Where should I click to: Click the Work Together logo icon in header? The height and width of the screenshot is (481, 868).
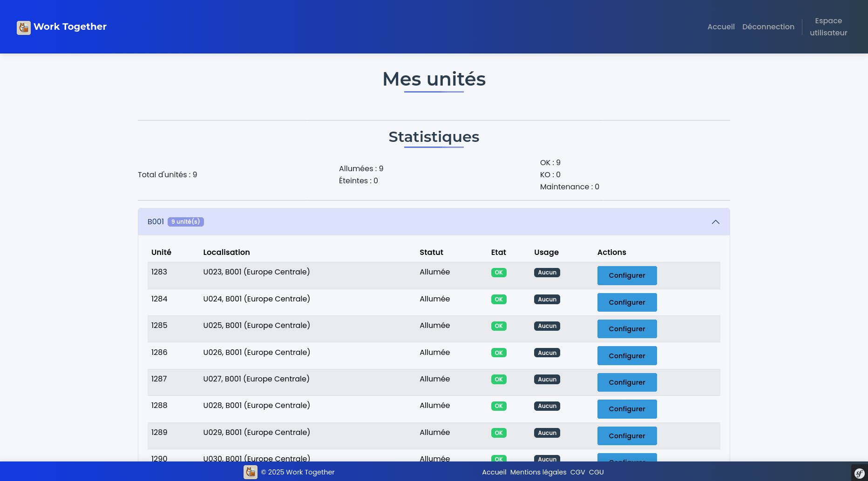coord(24,27)
